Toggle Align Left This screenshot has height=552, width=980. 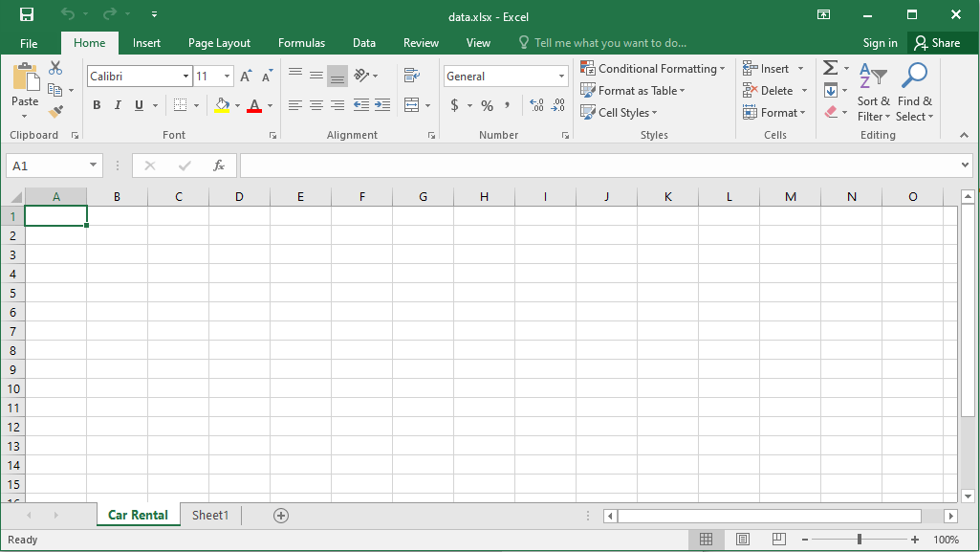coord(295,105)
